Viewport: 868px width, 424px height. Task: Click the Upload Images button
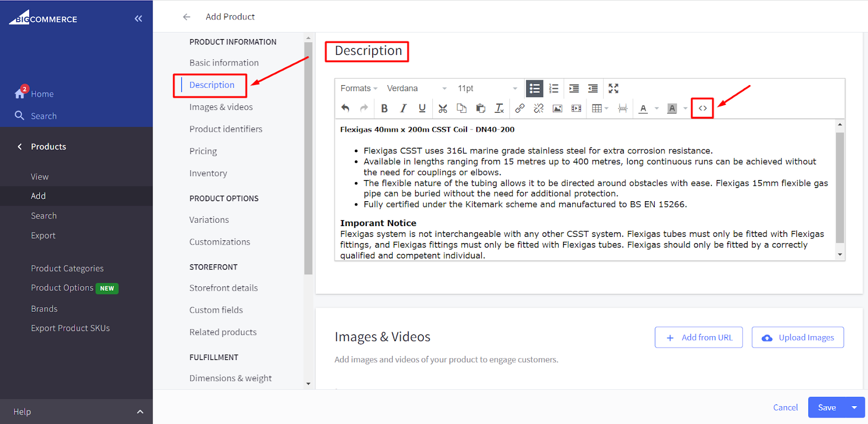pos(798,337)
